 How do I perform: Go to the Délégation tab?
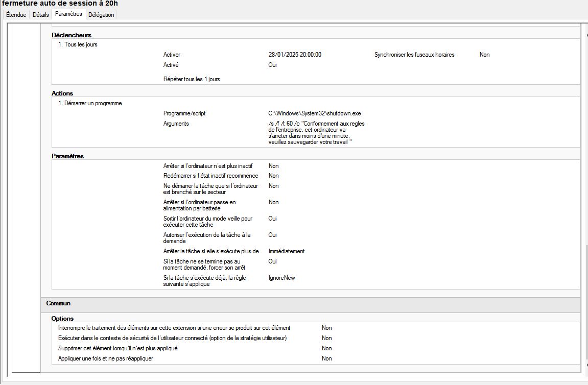pos(101,15)
